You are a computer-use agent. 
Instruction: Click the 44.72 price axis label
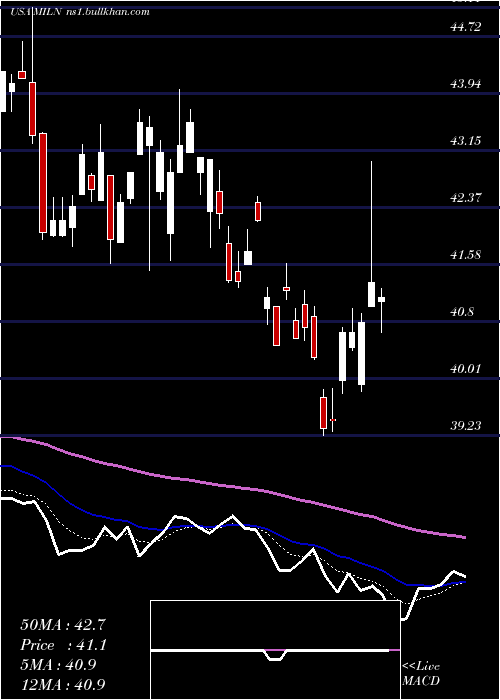coord(466,27)
